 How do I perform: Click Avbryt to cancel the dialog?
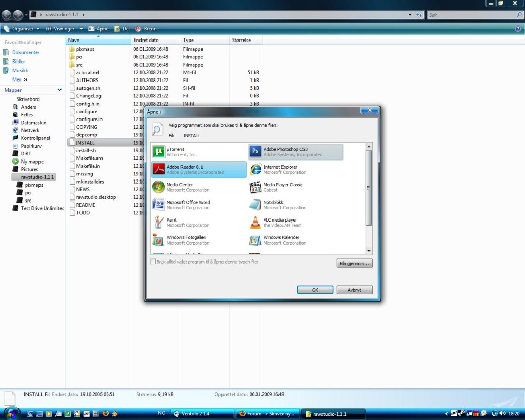coord(354,290)
